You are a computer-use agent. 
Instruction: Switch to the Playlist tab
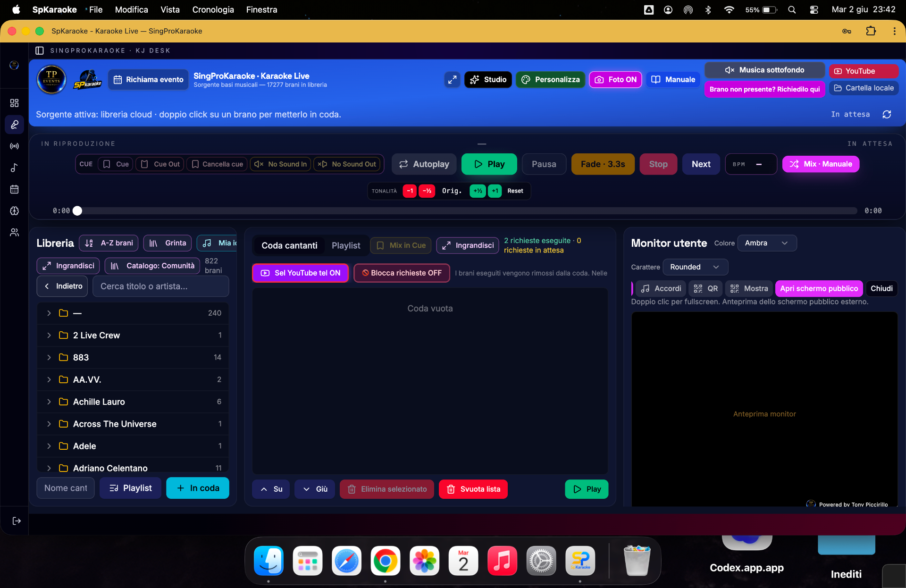(346, 245)
